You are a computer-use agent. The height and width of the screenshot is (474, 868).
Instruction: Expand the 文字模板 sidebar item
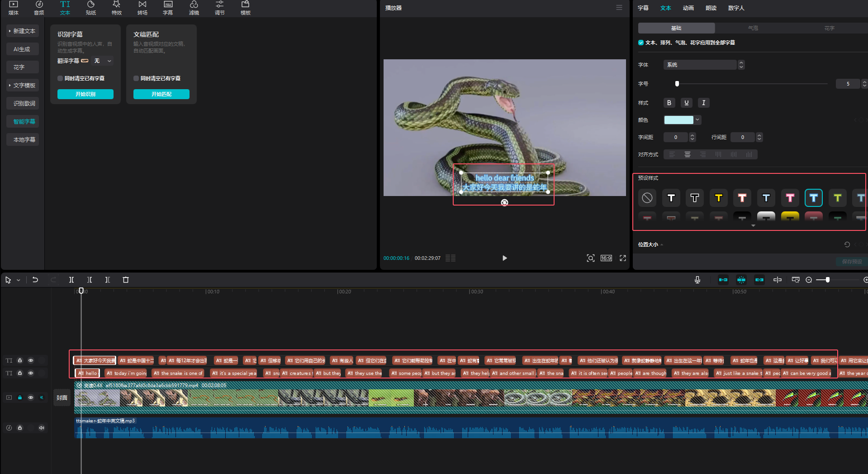pyautogui.click(x=22, y=85)
